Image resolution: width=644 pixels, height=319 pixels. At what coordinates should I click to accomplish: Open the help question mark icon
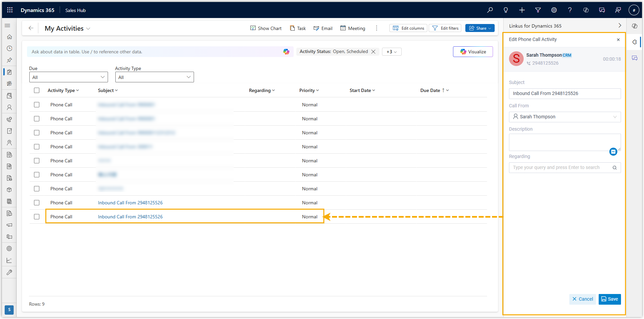pyautogui.click(x=570, y=10)
